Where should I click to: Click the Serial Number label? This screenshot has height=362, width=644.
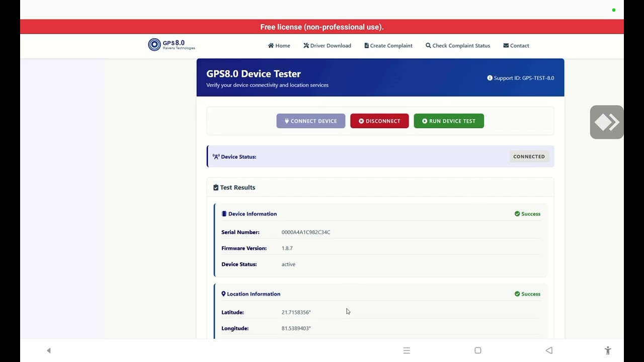click(x=240, y=232)
